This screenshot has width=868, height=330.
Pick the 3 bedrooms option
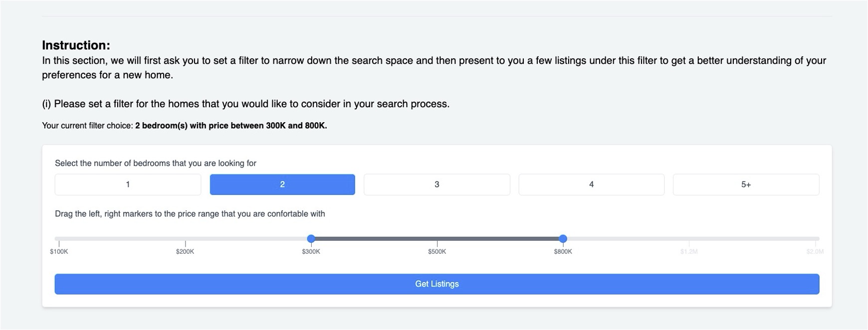(x=437, y=184)
